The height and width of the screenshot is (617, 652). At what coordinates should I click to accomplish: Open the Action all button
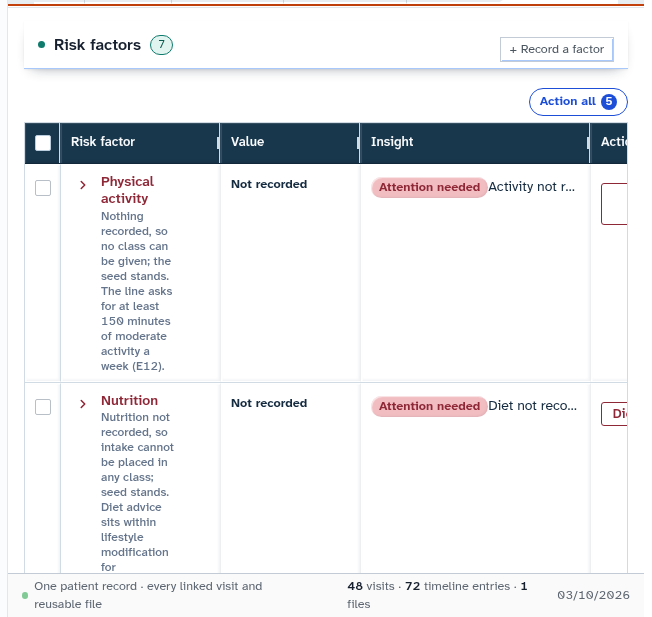(578, 102)
